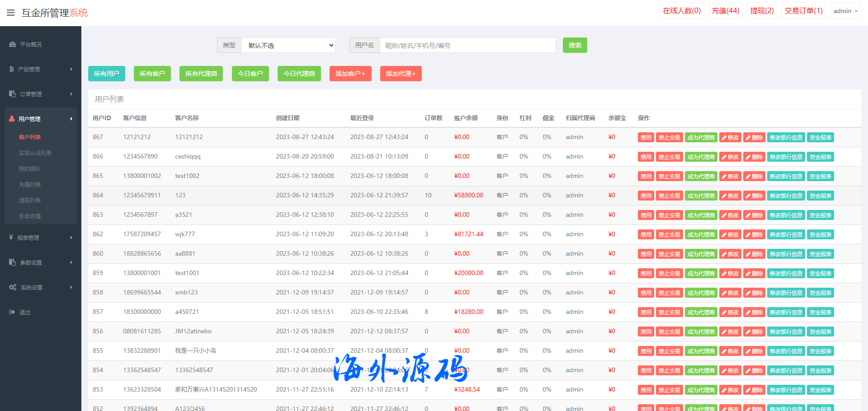Click the 参数设置 icon in sidebar
Viewport: 868px width, 411px height.
pos(12,262)
